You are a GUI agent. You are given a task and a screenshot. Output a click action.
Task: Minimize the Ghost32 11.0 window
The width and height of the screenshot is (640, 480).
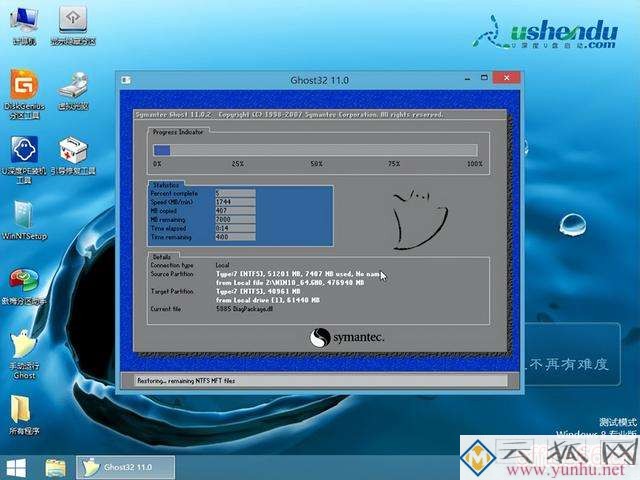[467, 78]
